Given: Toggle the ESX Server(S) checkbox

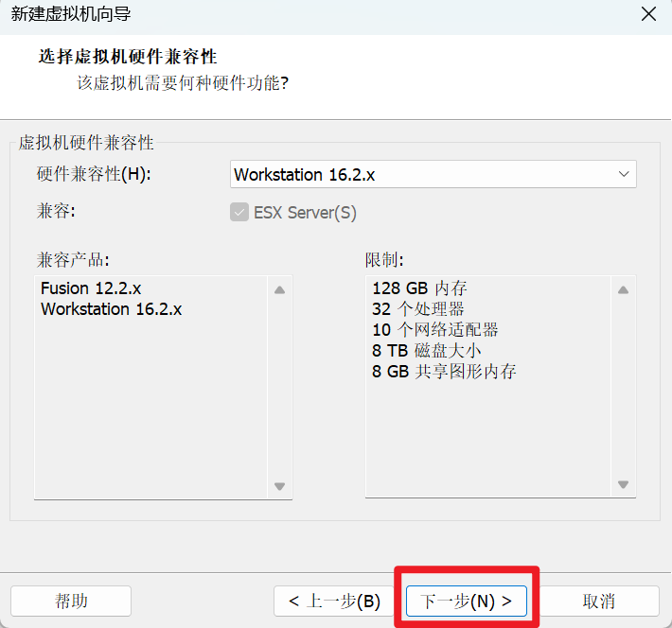Looking at the screenshot, I should (x=239, y=213).
